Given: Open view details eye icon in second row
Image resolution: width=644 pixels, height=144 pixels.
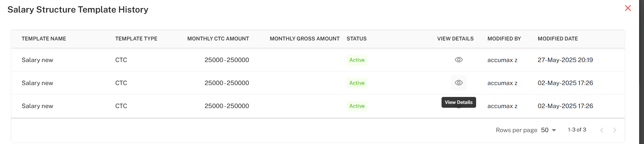Looking at the screenshot, I should [x=459, y=83].
